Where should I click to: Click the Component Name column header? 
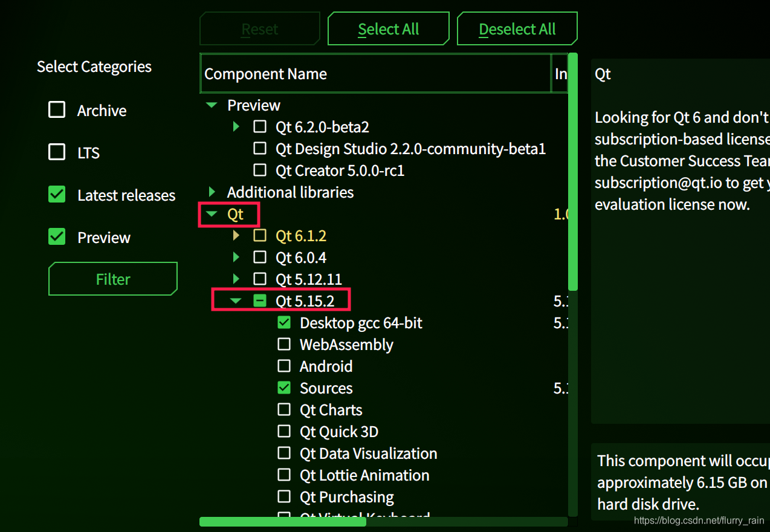pyautogui.click(x=375, y=74)
